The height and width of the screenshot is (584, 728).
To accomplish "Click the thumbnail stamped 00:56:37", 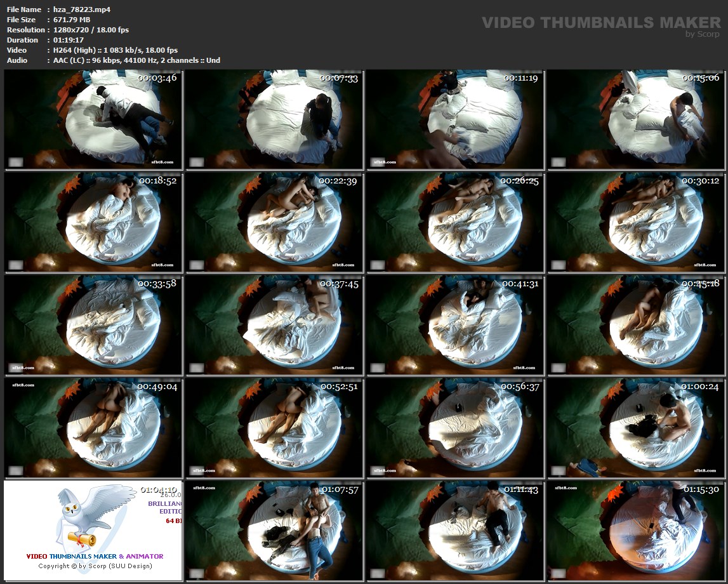I will [x=455, y=428].
